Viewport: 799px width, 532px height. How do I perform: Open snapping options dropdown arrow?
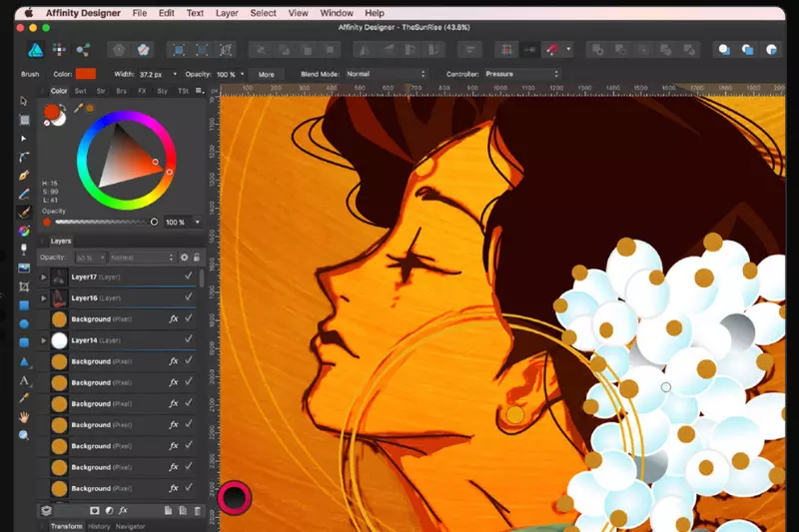[x=568, y=49]
